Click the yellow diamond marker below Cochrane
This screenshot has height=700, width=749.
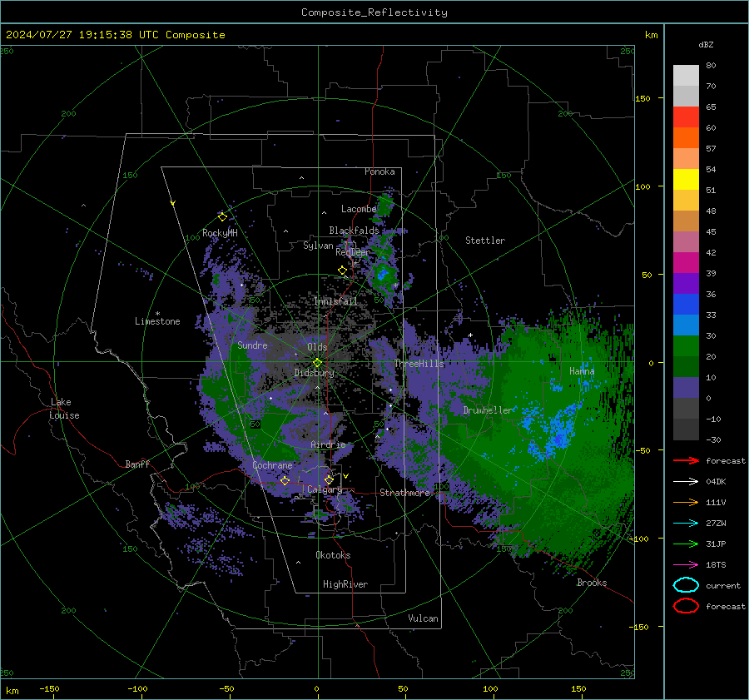(285, 480)
